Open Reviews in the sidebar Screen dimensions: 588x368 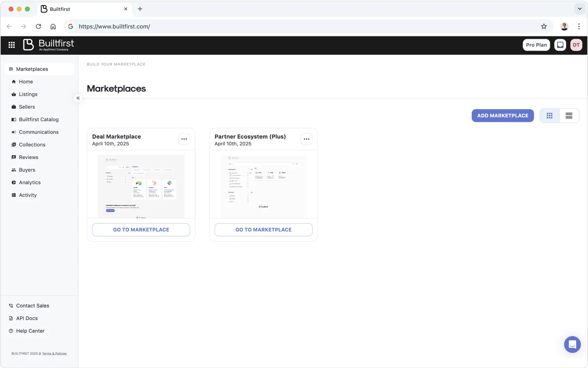[x=29, y=157]
